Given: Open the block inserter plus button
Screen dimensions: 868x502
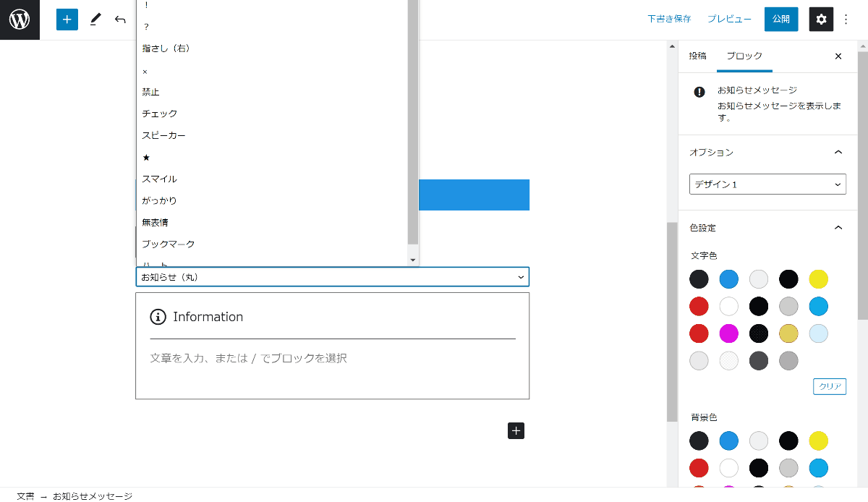Looking at the screenshot, I should pyautogui.click(x=67, y=20).
